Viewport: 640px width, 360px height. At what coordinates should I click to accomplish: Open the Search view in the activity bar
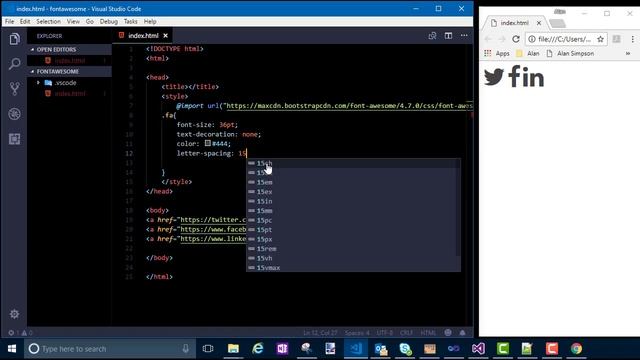click(15, 64)
